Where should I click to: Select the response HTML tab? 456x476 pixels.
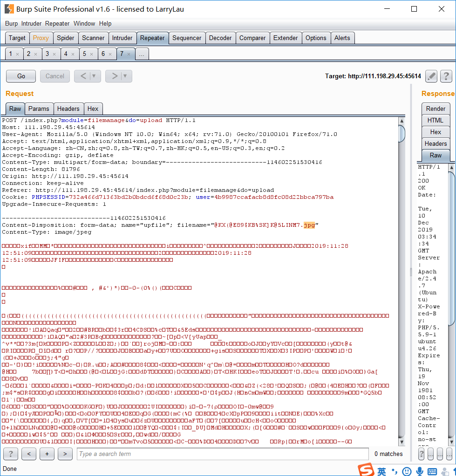(x=436, y=121)
